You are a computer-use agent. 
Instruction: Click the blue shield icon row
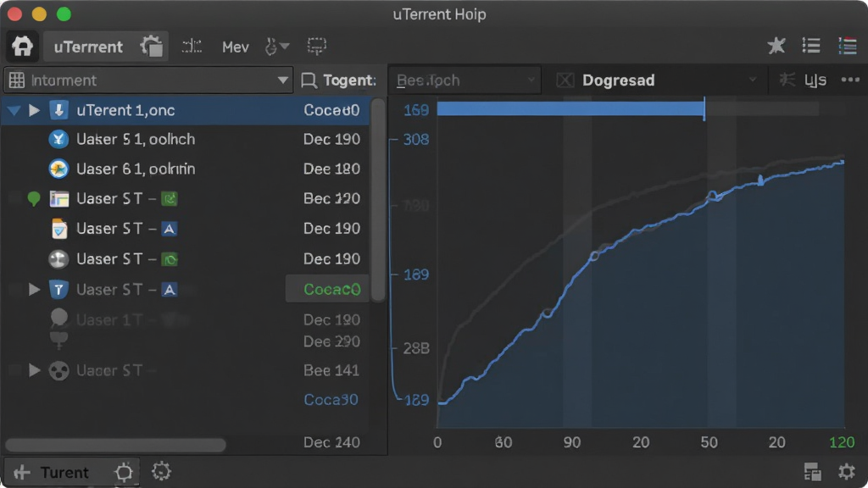(x=58, y=290)
